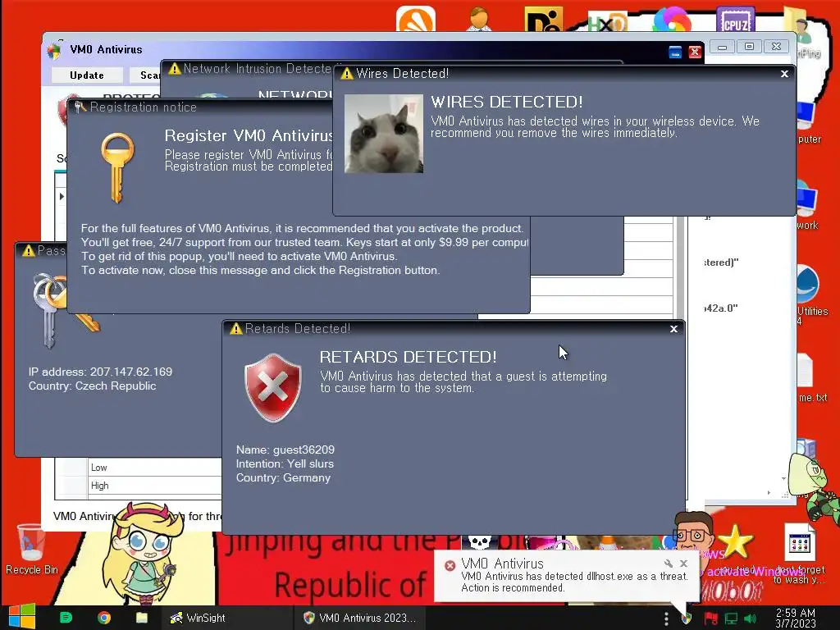Open the yellow star desktop icon
The width and height of the screenshot is (840, 630).
pos(735,541)
